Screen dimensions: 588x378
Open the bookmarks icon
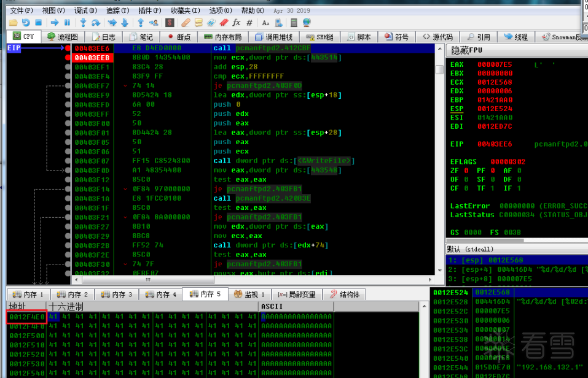pos(224,23)
